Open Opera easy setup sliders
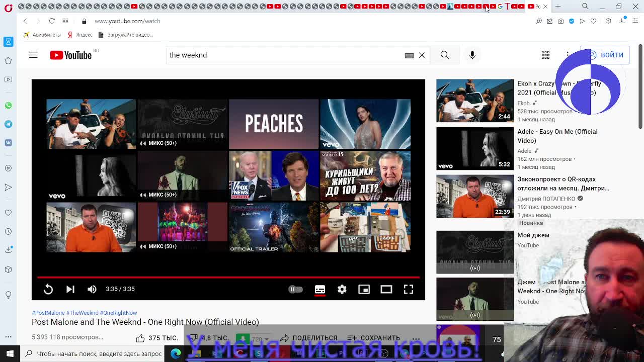 pyautogui.click(x=635, y=21)
